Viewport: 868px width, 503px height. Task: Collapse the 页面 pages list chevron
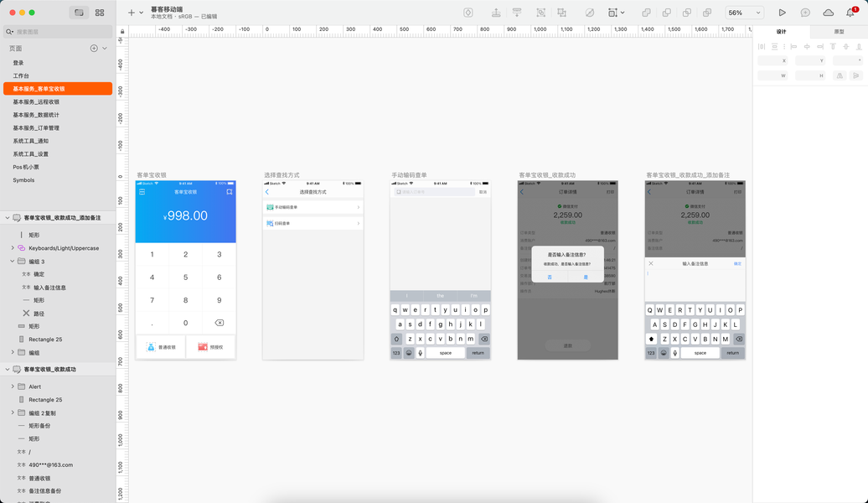tap(105, 48)
